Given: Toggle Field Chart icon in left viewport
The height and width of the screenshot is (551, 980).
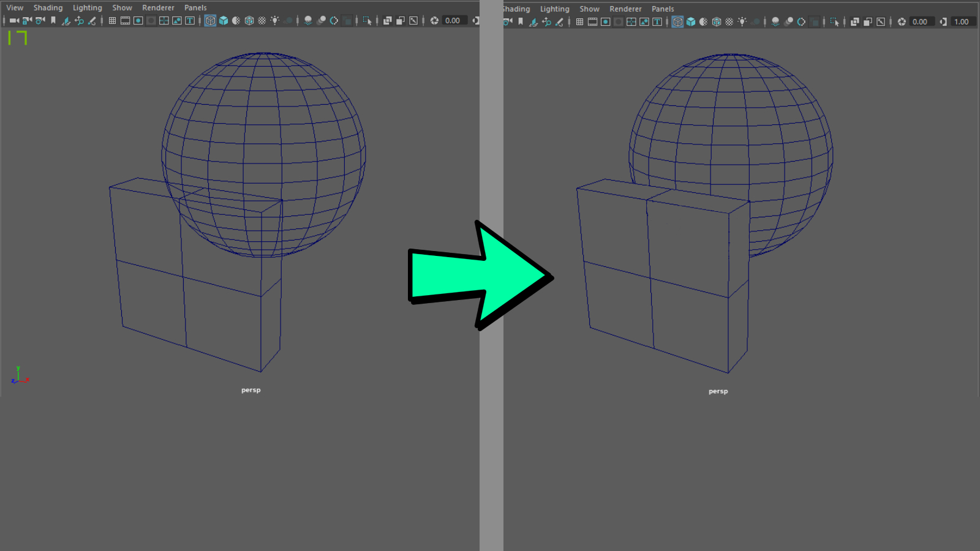Looking at the screenshot, I should [164, 20].
